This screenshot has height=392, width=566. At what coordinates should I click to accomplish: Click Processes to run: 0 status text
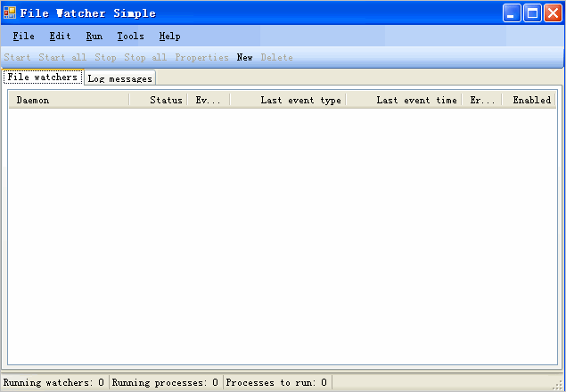(276, 382)
